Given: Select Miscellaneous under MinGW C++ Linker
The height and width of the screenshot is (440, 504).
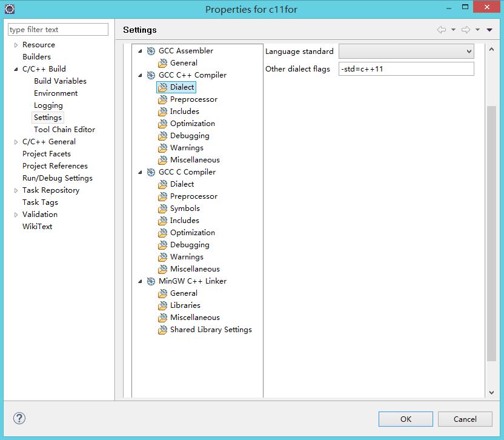Looking at the screenshot, I should (195, 318).
